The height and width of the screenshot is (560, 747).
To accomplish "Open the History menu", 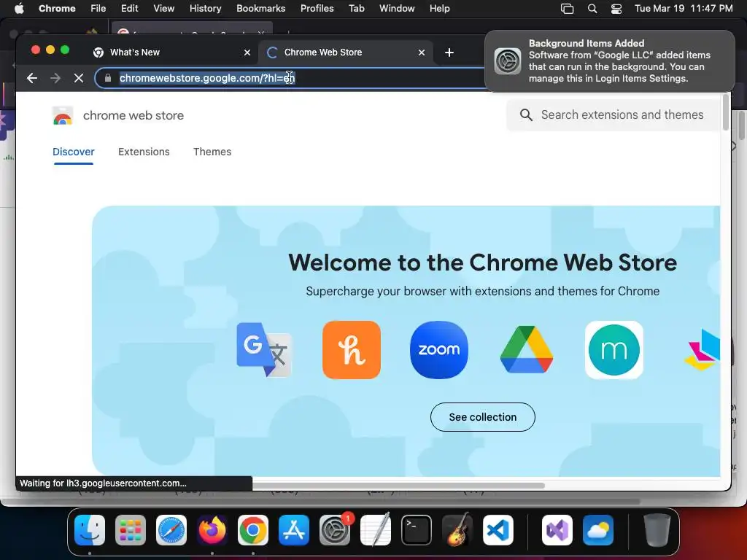I will click(x=205, y=9).
